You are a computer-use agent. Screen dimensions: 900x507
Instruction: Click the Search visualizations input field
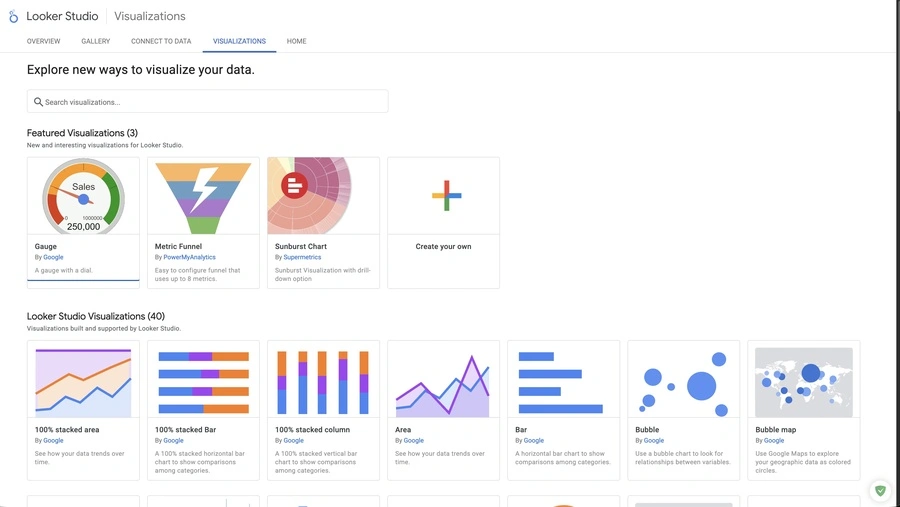click(207, 102)
